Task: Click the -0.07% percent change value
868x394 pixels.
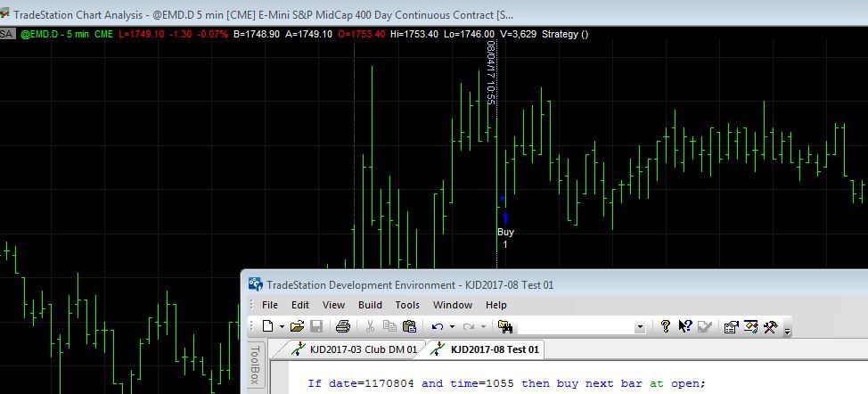Action: [x=212, y=34]
